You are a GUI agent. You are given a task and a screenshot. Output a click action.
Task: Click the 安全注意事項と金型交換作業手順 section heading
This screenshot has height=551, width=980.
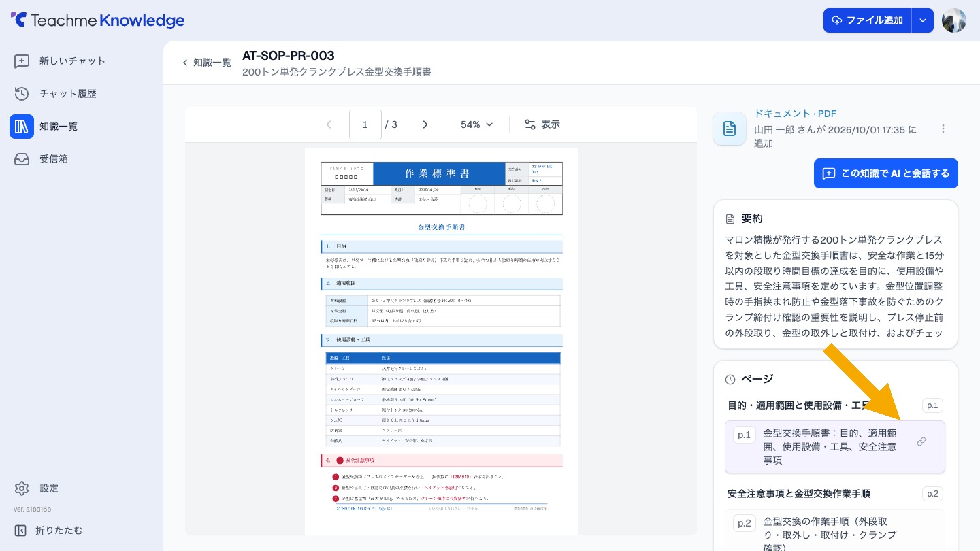(x=799, y=494)
